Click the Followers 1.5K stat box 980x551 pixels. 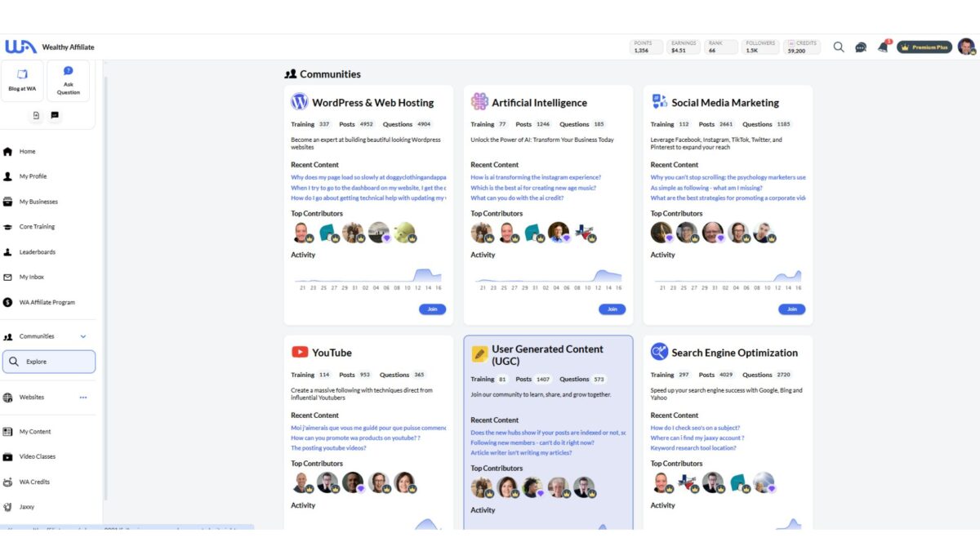[760, 47]
